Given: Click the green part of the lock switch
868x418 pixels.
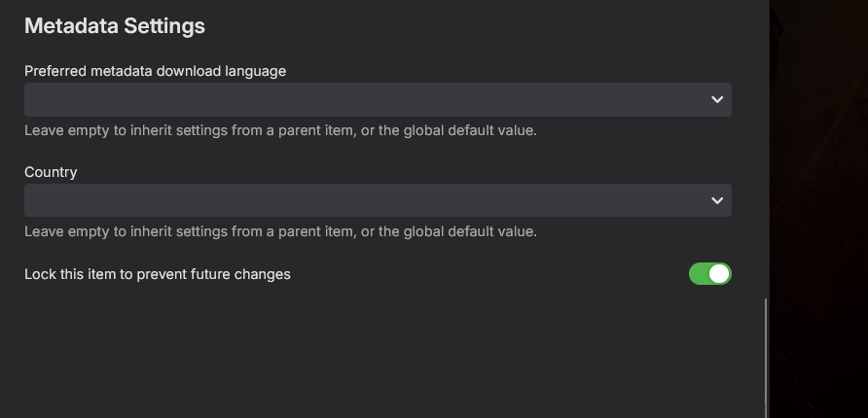Looking at the screenshot, I should coord(699,274).
